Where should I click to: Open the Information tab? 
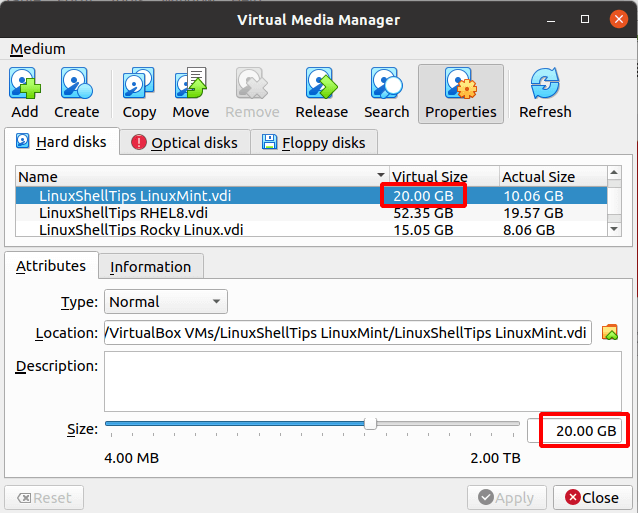coord(151,267)
